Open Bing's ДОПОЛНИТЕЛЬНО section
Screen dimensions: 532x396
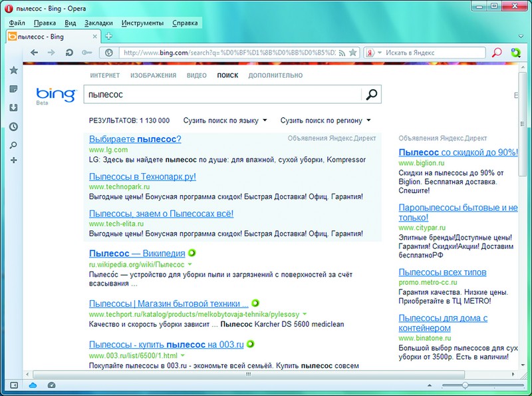275,75
